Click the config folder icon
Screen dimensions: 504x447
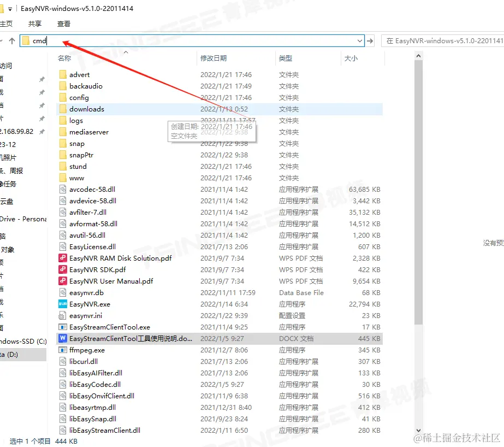(63, 97)
